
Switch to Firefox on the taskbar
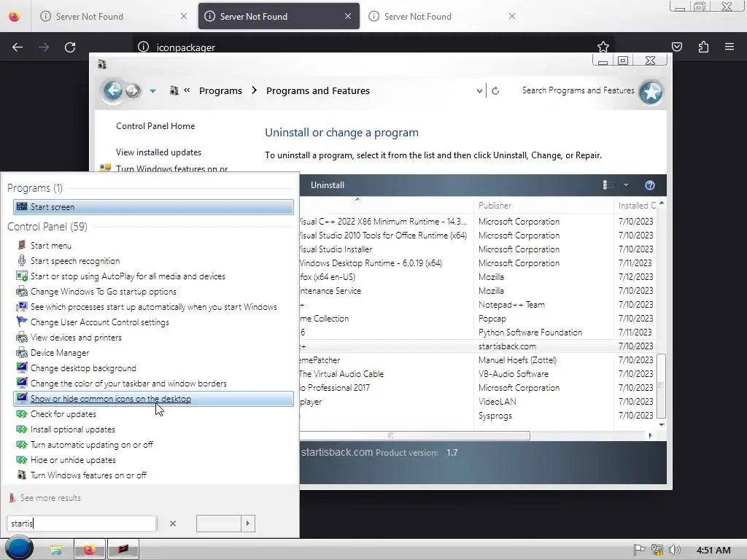click(90, 550)
